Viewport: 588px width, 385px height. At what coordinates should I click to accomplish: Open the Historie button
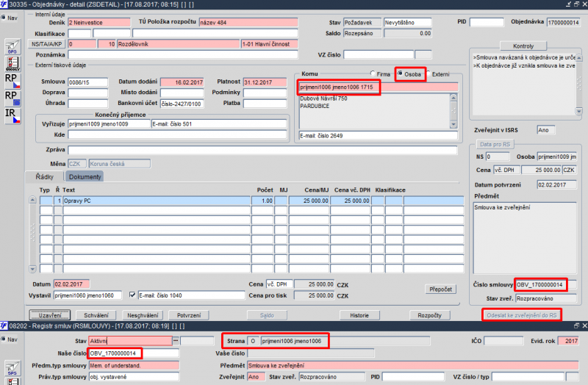(x=359, y=315)
